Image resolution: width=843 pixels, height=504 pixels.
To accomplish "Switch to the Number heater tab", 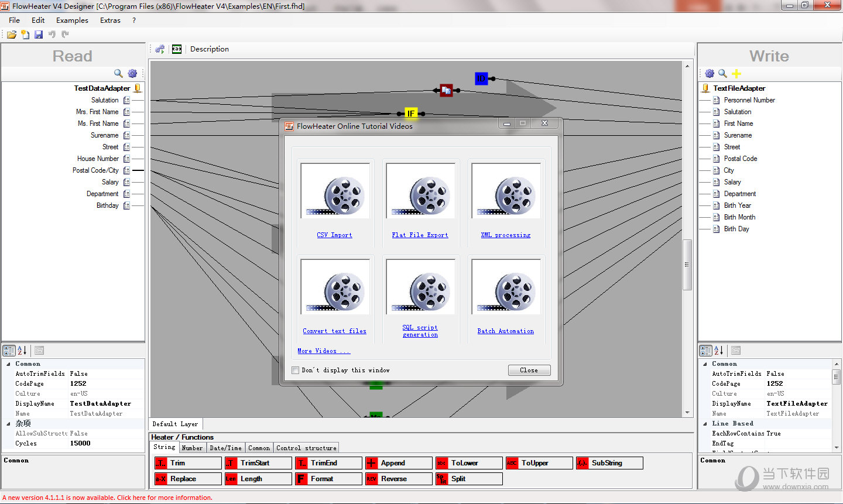I will [x=192, y=448].
